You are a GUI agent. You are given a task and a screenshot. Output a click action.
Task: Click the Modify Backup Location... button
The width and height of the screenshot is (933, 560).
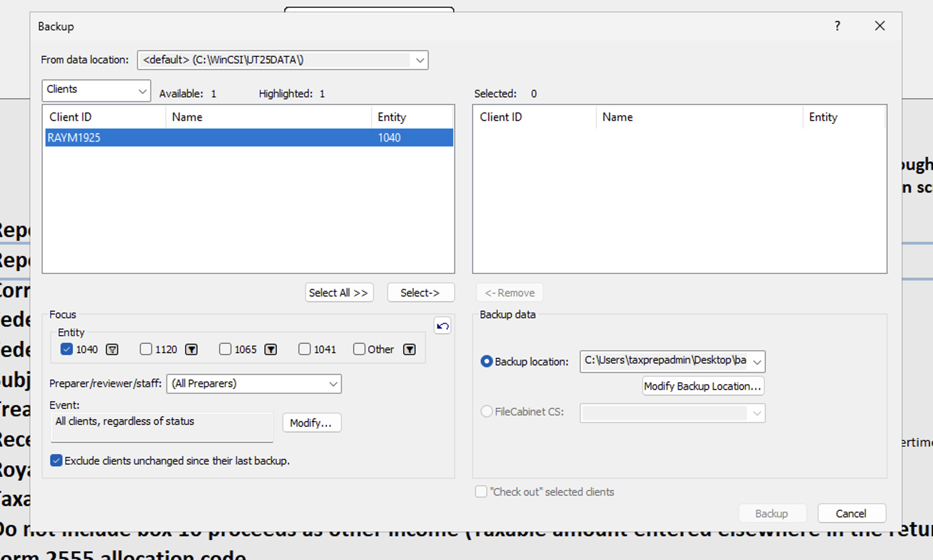click(703, 386)
